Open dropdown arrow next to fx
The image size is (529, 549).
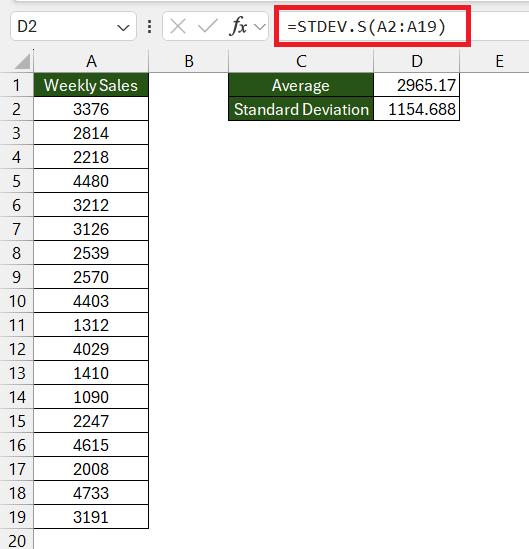pos(260,27)
